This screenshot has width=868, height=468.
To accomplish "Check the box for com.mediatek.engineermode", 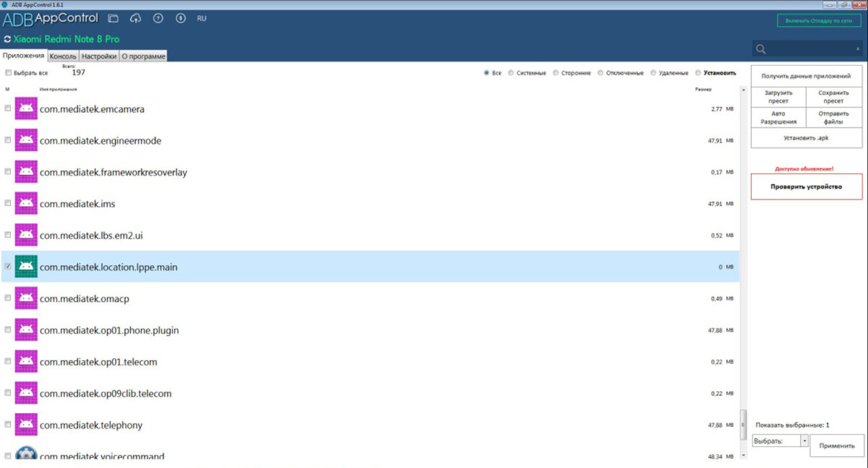I will point(8,140).
